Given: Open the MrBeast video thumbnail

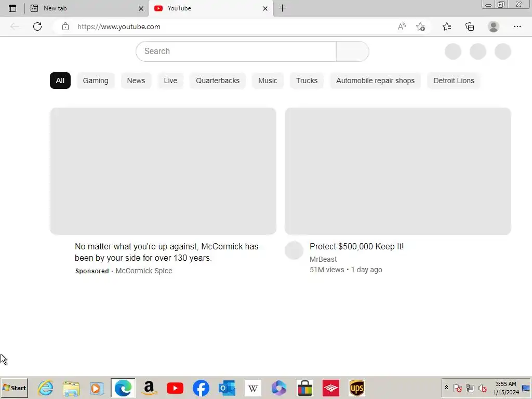Looking at the screenshot, I should tap(398, 171).
